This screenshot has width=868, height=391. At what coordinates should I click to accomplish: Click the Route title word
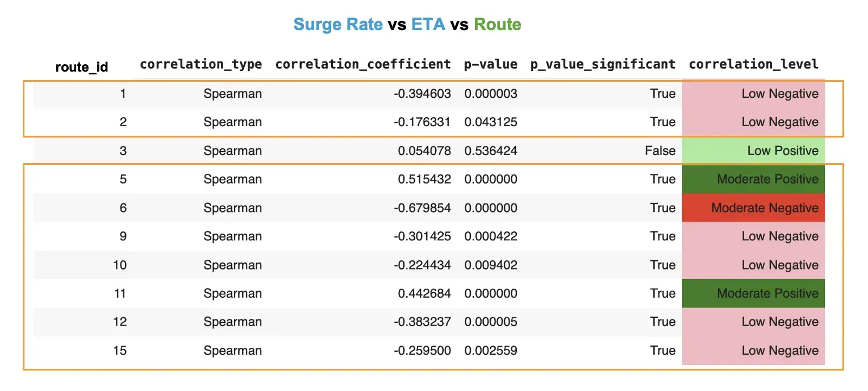tap(498, 24)
